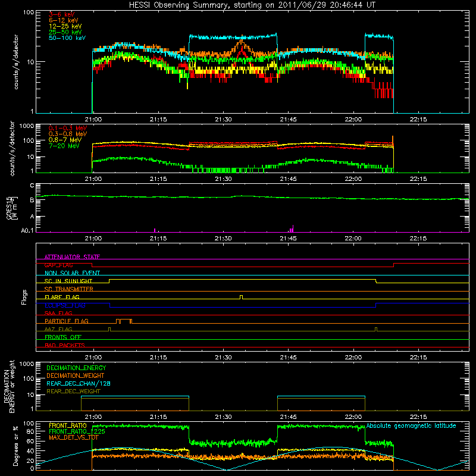Click the REAR_DEC_WEIGHT legend label
Viewport: 476px width, 476px height.
pos(73,392)
